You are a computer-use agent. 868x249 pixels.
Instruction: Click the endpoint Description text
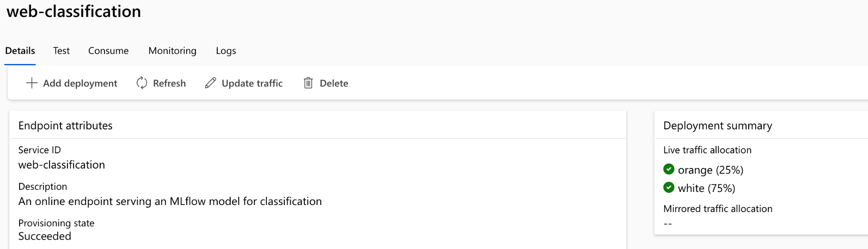(x=170, y=201)
